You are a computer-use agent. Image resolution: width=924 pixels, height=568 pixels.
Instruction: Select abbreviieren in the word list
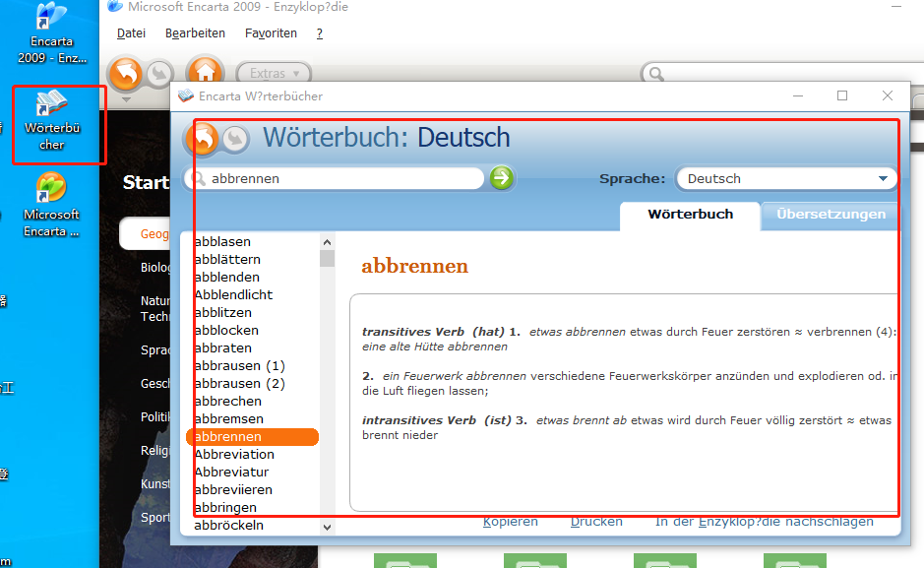pyautogui.click(x=233, y=489)
